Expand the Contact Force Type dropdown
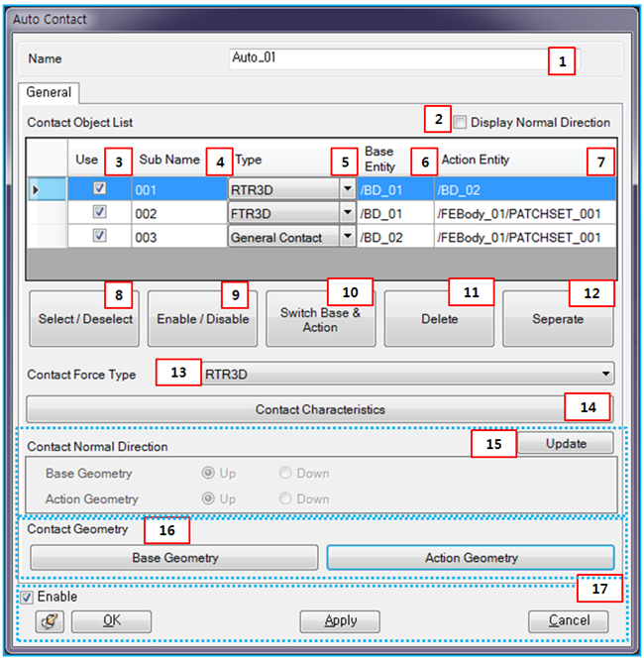 pyautogui.click(x=407, y=374)
